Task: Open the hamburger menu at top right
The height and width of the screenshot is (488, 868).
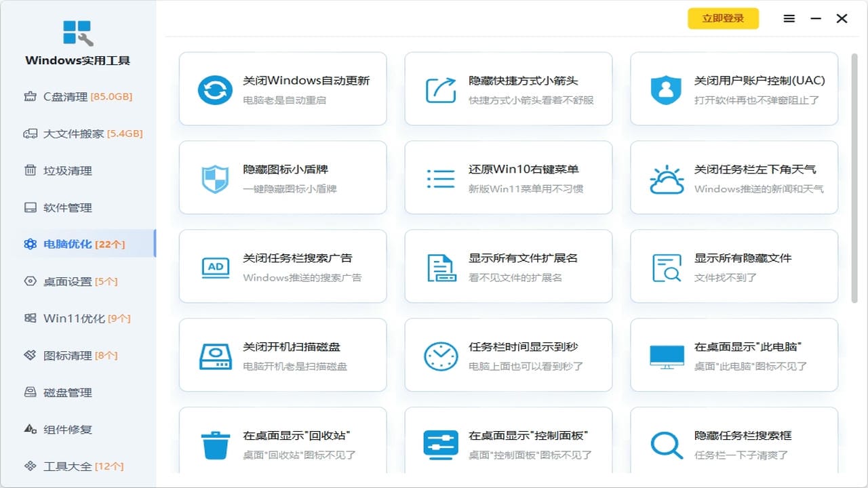Action: click(x=789, y=19)
